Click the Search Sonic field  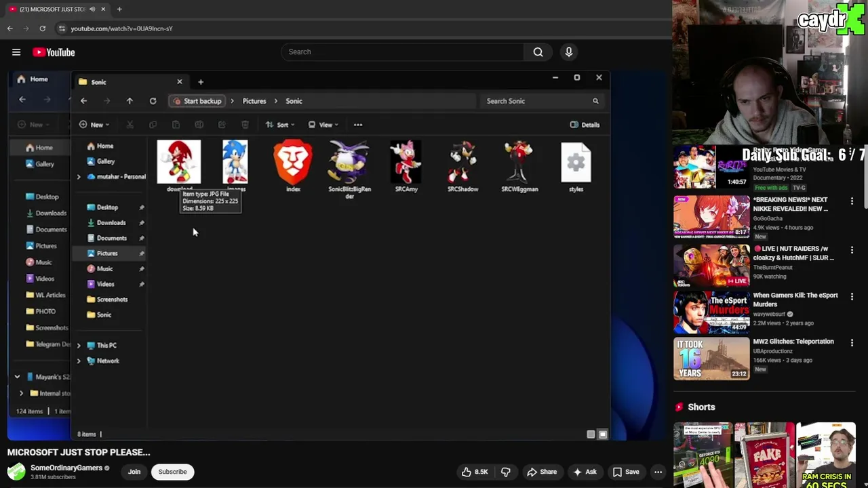[x=542, y=101]
